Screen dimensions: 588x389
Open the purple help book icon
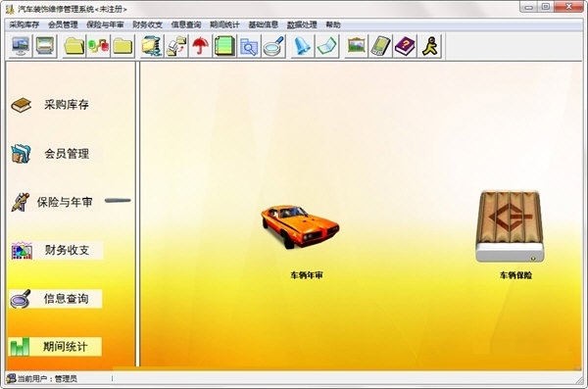(x=405, y=46)
